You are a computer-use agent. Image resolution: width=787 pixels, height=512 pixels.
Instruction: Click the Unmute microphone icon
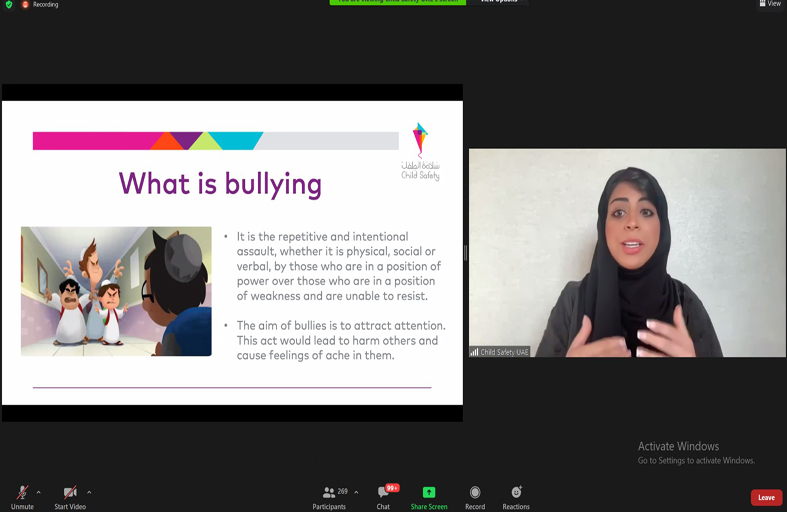[x=22, y=492]
